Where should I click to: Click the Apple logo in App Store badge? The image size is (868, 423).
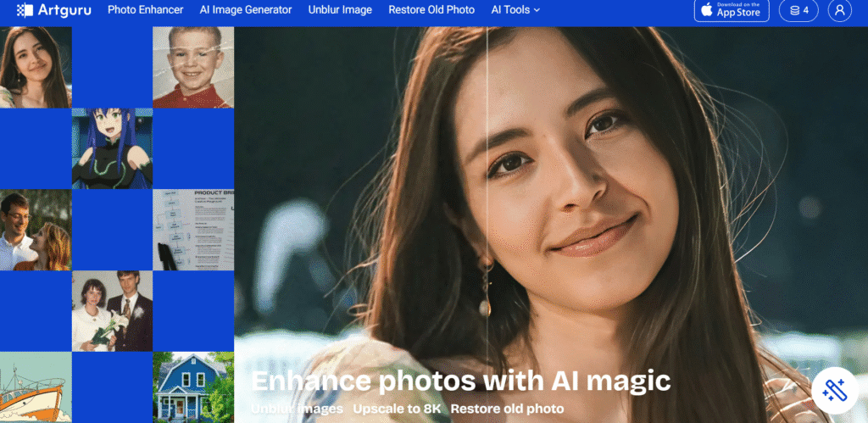(707, 10)
